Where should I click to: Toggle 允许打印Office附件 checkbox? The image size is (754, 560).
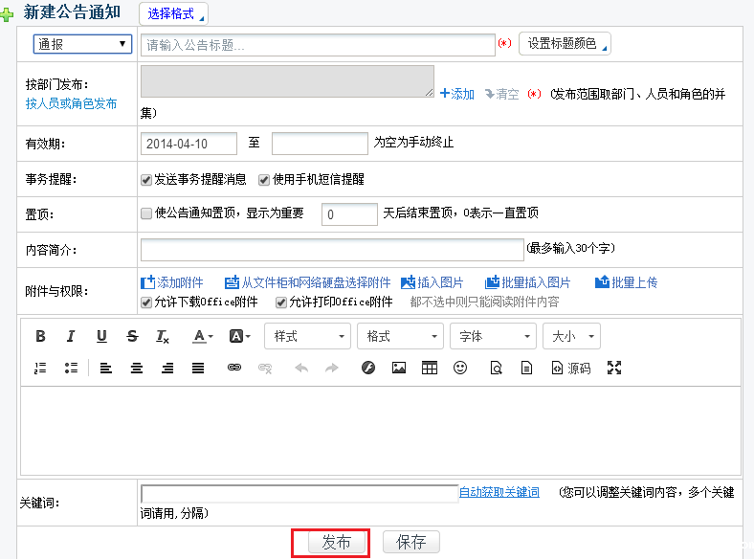(281, 302)
